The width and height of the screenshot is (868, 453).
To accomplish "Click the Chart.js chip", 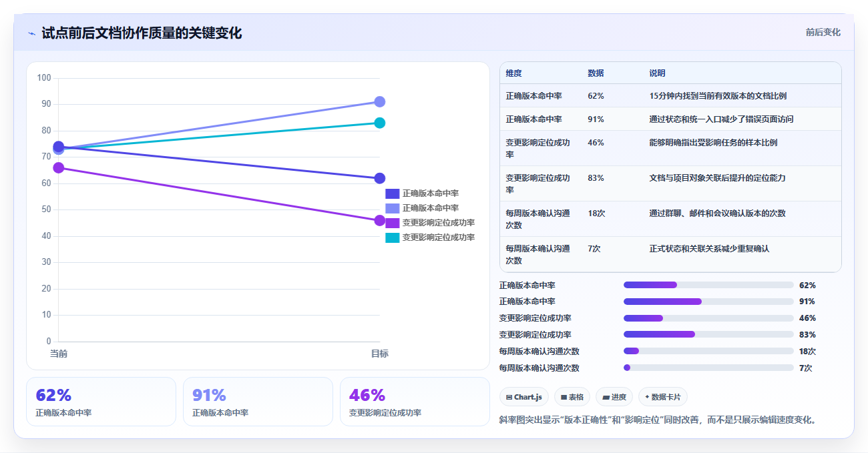I will 524,397.
